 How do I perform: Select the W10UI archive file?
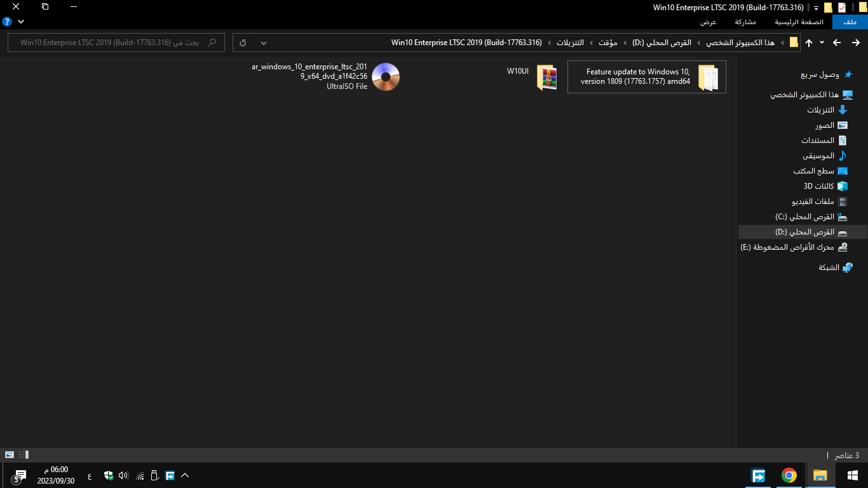(532, 77)
